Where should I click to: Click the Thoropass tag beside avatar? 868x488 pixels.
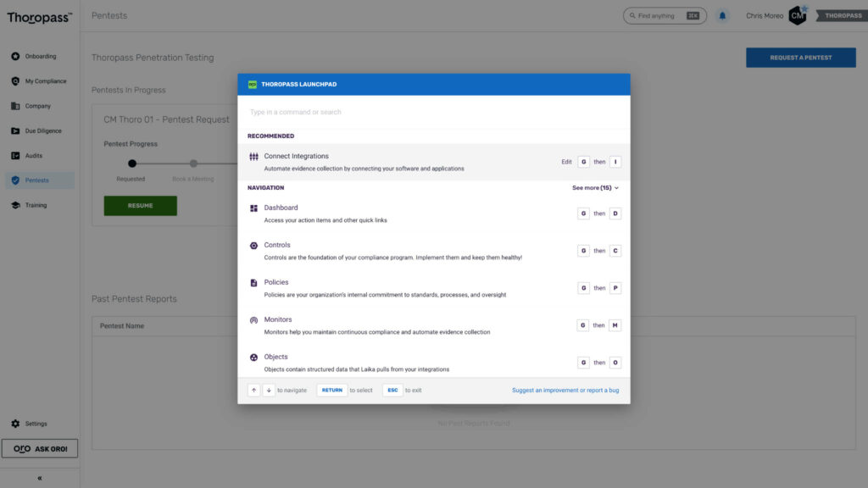click(x=842, y=15)
